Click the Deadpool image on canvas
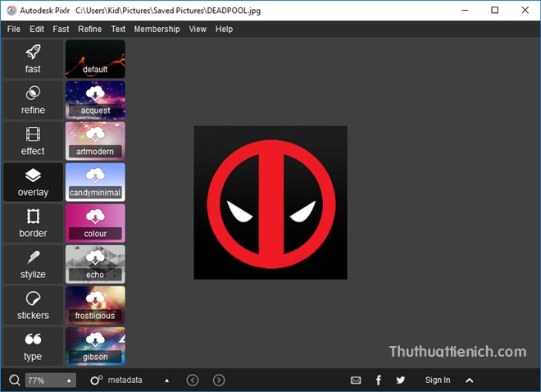541x392 pixels. tap(270, 203)
